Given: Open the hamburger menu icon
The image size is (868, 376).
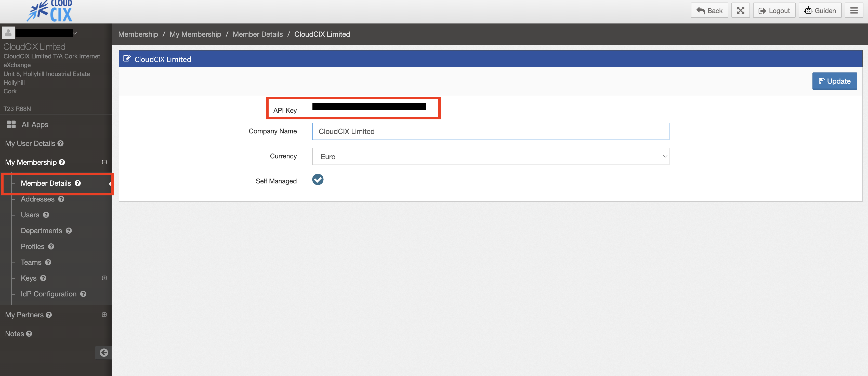Looking at the screenshot, I should click(853, 10).
